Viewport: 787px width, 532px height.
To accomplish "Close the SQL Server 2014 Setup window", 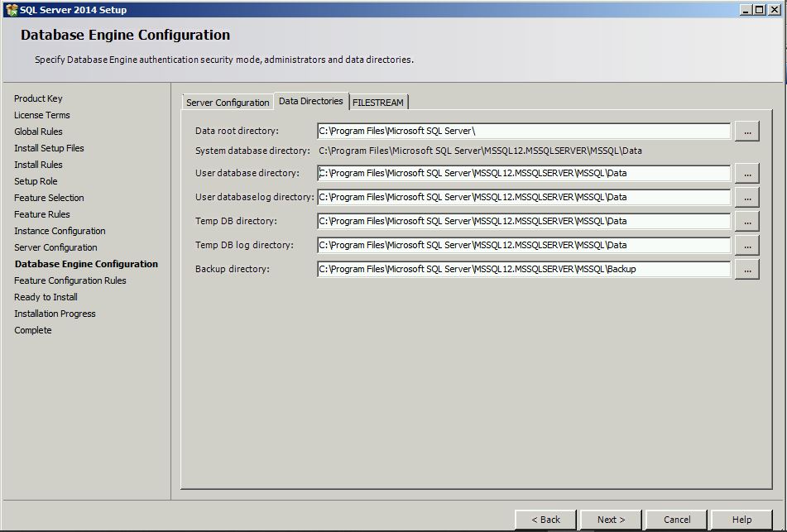I will click(x=775, y=10).
